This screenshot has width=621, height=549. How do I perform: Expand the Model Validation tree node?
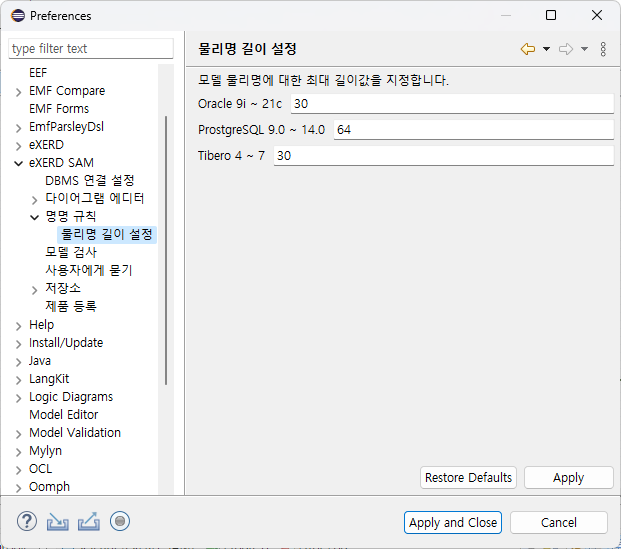click(x=18, y=434)
